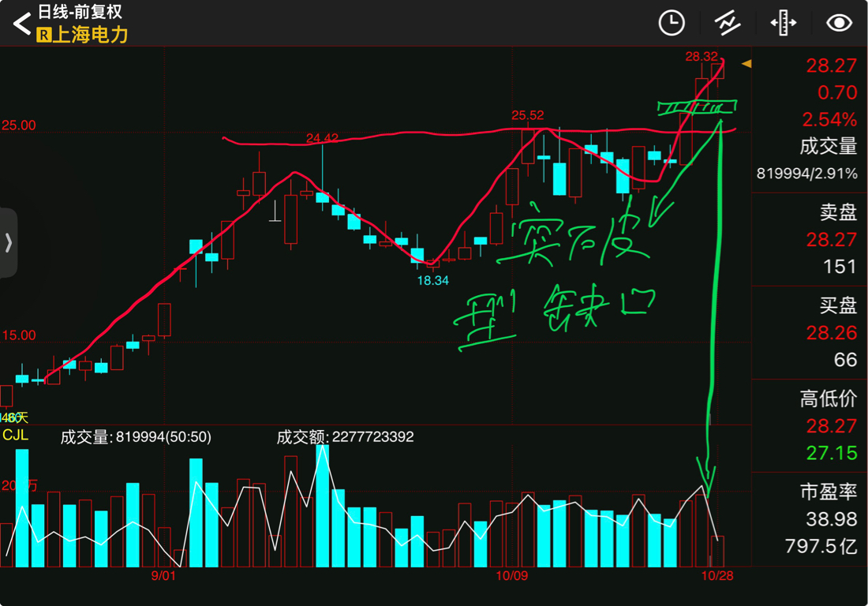Open the clock time-period icon
This screenshot has width=868, height=606.
pyautogui.click(x=672, y=23)
